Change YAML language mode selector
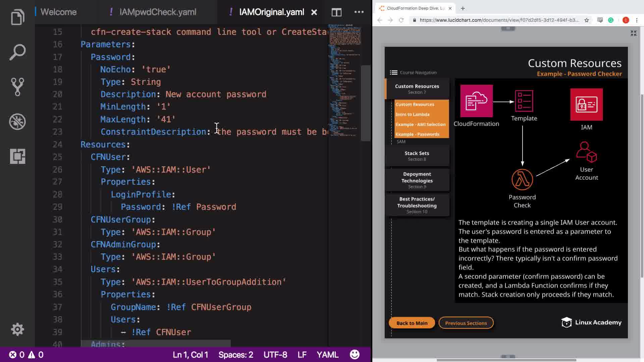Viewport: 644px width, 362px height. click(x=327, y=355)
